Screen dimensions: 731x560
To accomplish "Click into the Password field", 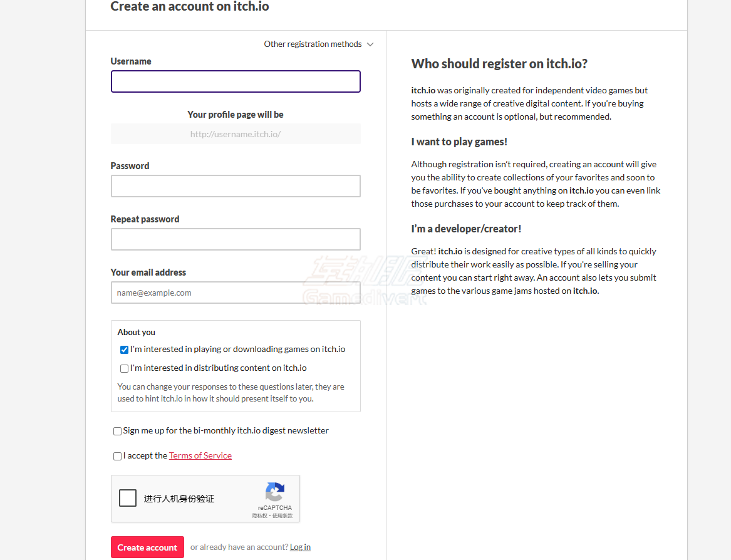I will click(236, 186).
